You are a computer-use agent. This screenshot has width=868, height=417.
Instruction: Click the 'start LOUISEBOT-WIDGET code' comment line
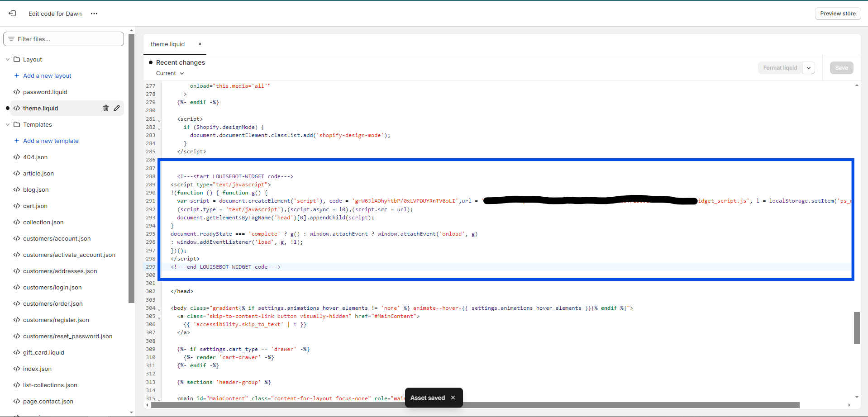235,176
